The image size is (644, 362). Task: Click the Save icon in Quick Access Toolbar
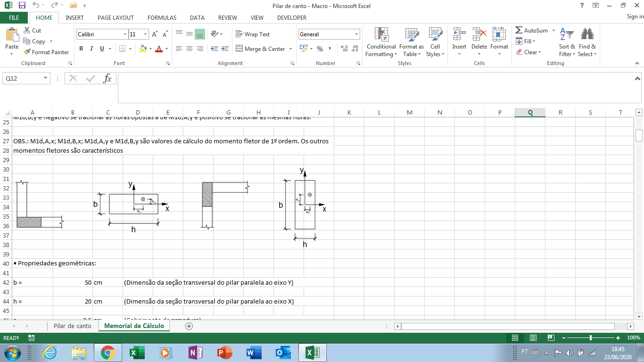click(x=22, y=6)
